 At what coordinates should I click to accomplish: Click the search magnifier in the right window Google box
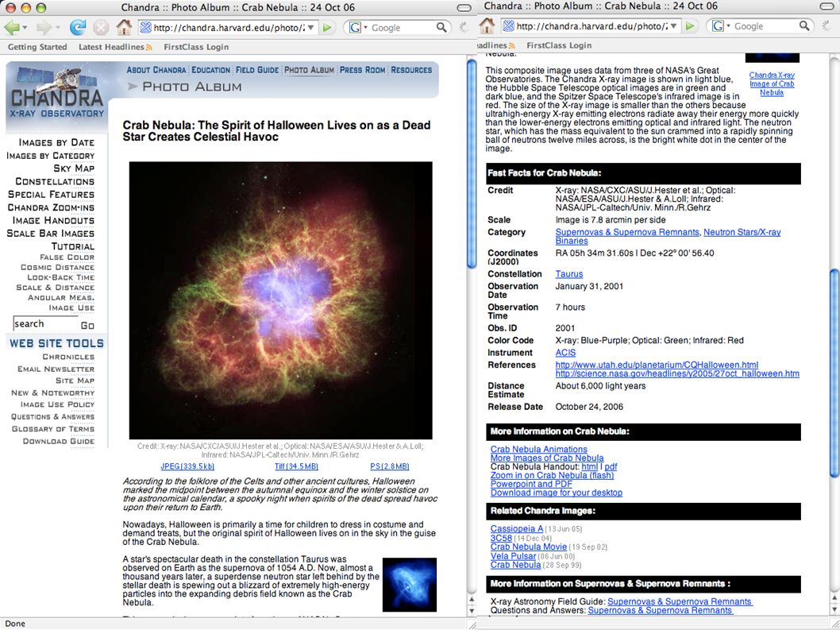pos(804,25)
